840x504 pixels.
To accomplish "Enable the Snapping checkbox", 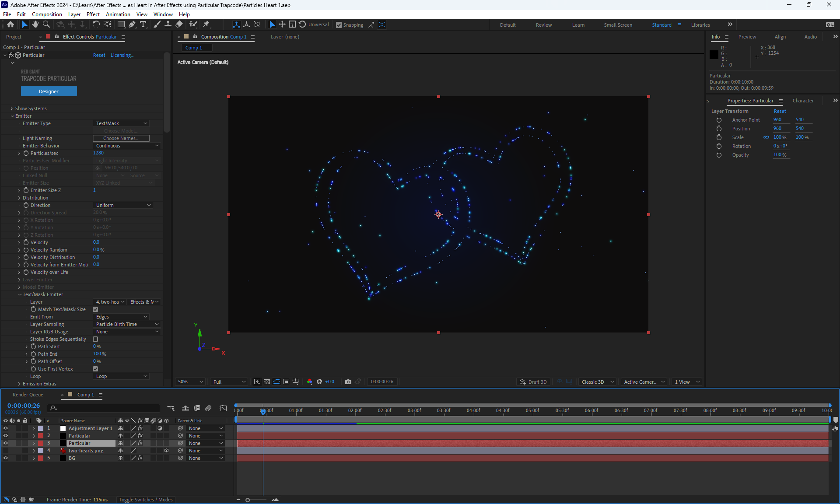I will point(339,25).
